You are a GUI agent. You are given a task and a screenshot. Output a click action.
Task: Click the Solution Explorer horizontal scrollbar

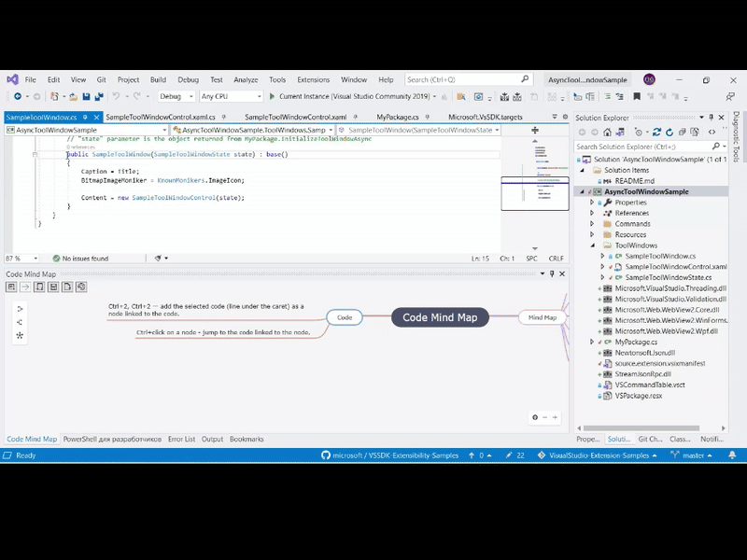click(x=641, y=428)
